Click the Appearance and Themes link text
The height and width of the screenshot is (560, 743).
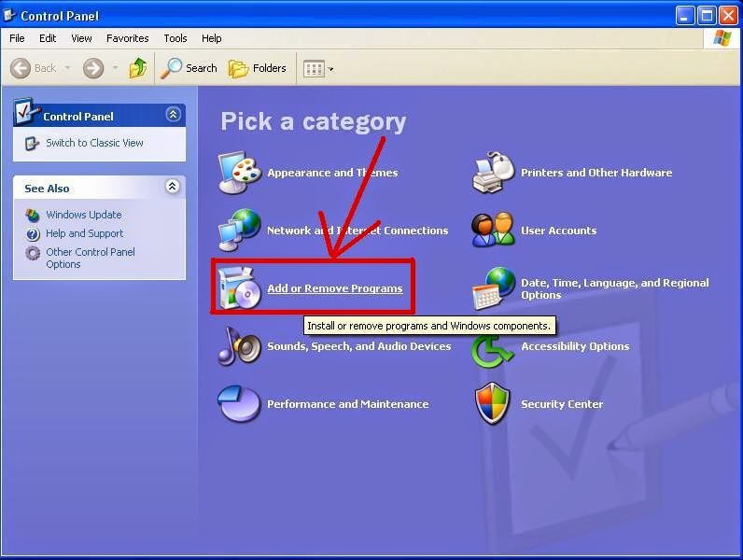click(x=332, y=173)
